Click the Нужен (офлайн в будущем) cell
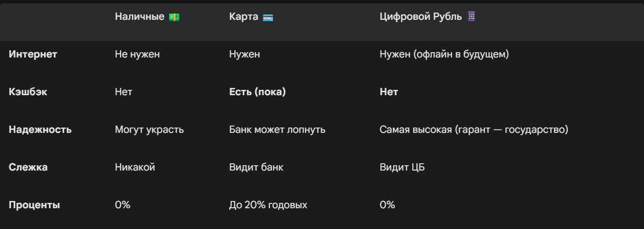 (x=444, y=54)
